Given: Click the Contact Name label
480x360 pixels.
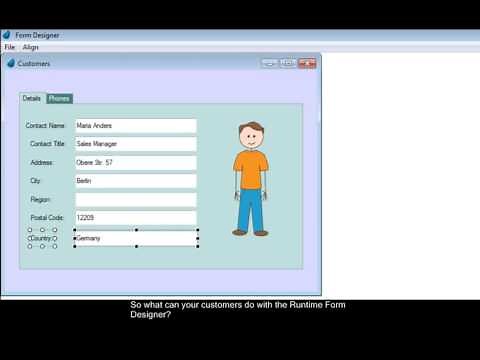Looking at the screenshot, I should coord(45,126).
